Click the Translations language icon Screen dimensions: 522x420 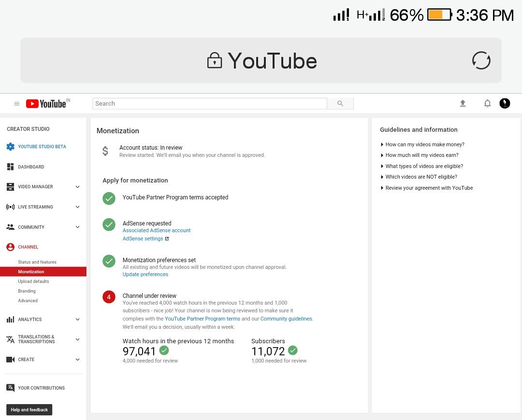(x=10, y=339)
